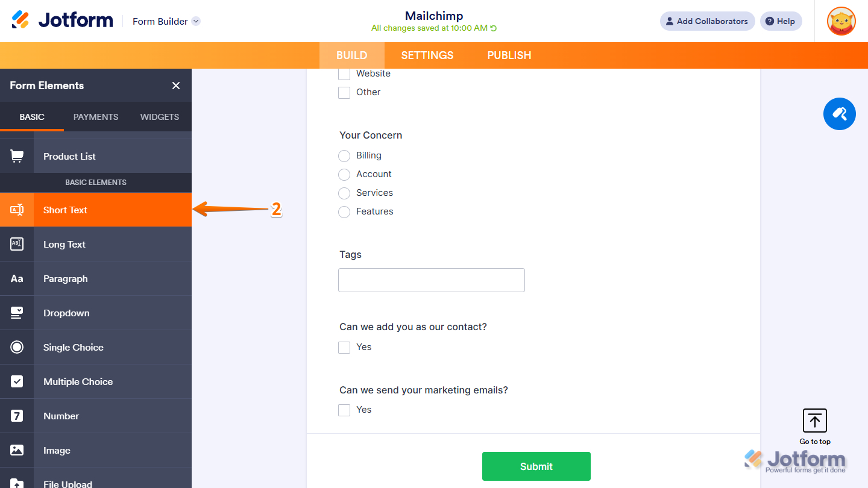Select the Billing radio button

[x=344, y=155]
